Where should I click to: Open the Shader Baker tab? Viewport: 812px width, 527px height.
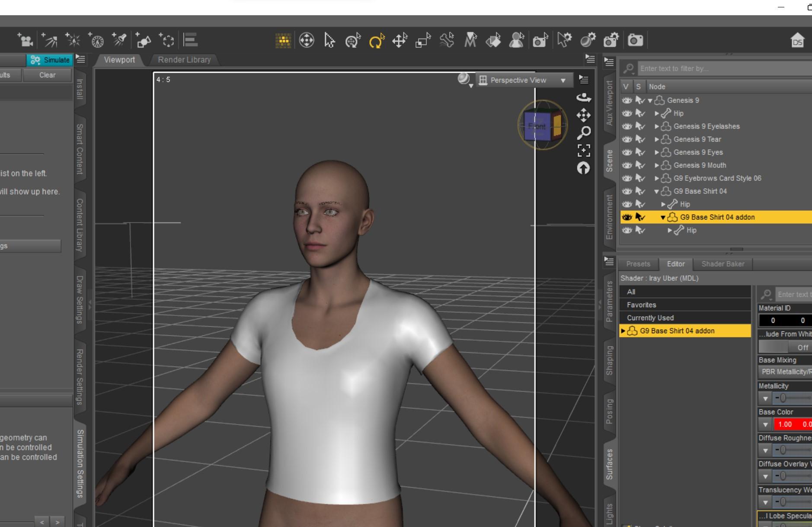coord(722,264)
